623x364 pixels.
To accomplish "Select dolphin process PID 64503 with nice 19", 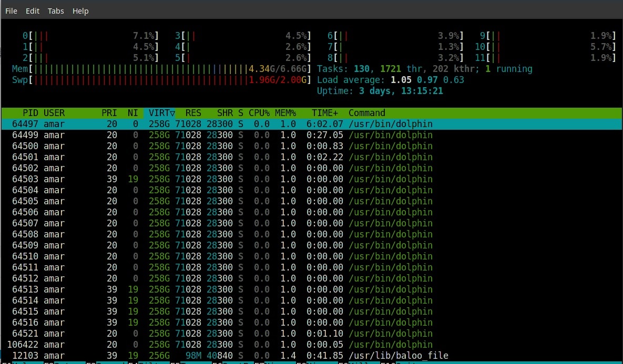I will pos(311,180).
